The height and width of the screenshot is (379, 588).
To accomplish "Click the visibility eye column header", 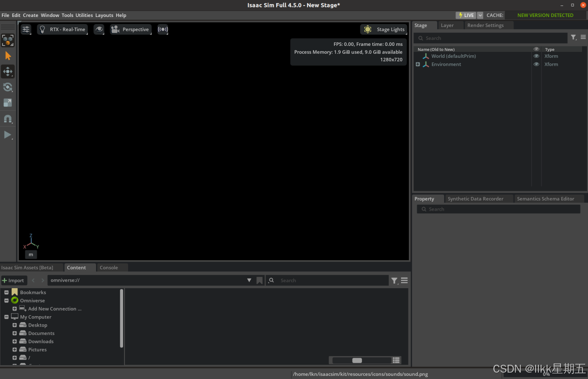I will (x=536, y=49).
